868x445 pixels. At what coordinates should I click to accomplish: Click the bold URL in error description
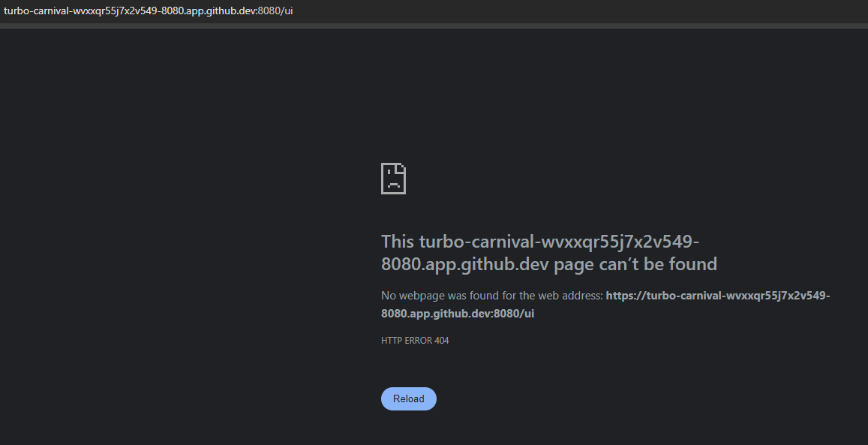pyautogui.click(x=605, y=305)
